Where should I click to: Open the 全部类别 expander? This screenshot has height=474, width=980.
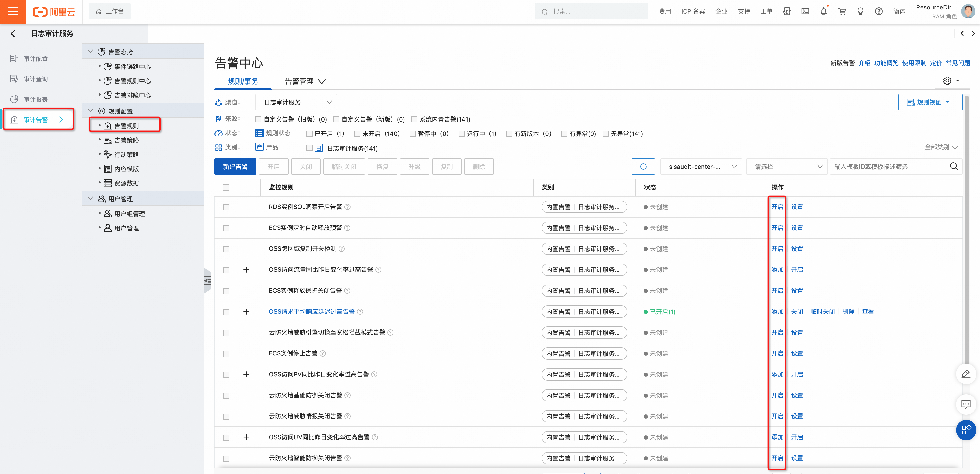(941, 147)
